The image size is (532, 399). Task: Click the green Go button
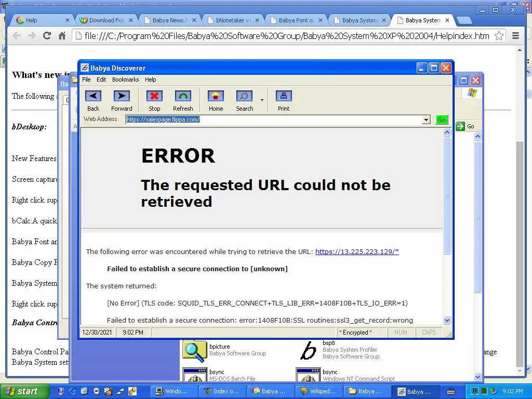pyautogui.click(x=442, y=120)
